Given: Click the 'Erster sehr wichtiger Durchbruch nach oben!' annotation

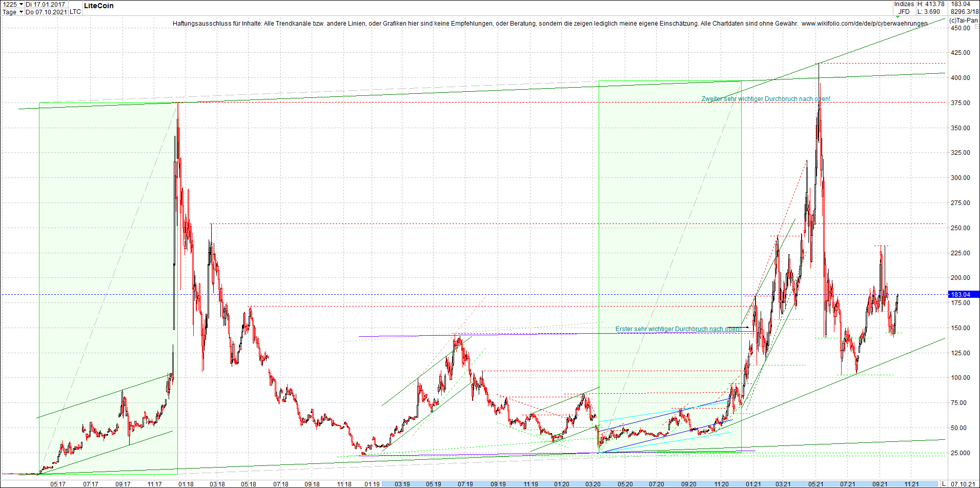Looking at the screenshot, I should click(x=678, y=329).
